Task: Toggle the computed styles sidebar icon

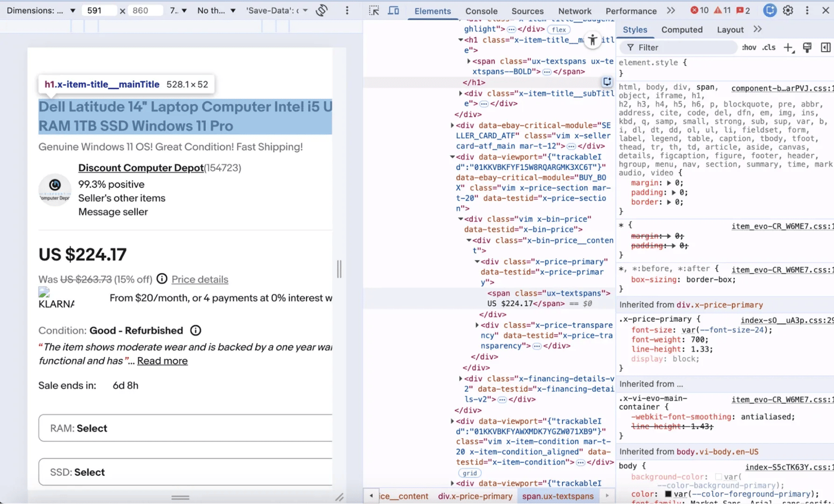Action: point(826,48)
